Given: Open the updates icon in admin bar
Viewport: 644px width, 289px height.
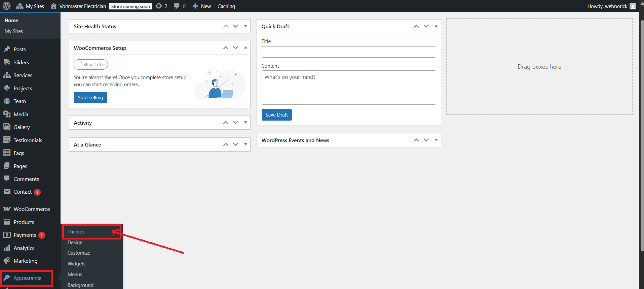Looking at the screenshot, I should pyautogui.click(x=159, y=6).
